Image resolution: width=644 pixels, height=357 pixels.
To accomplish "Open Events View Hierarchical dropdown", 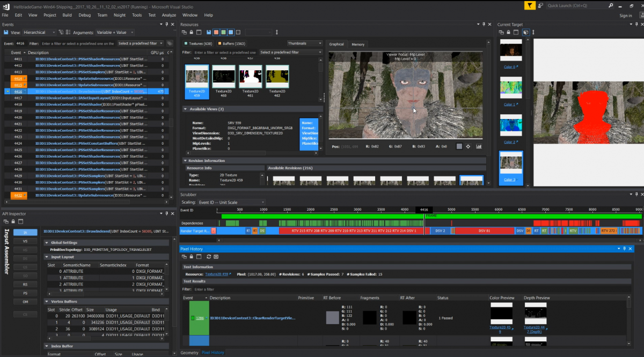I will coord(39,32).
